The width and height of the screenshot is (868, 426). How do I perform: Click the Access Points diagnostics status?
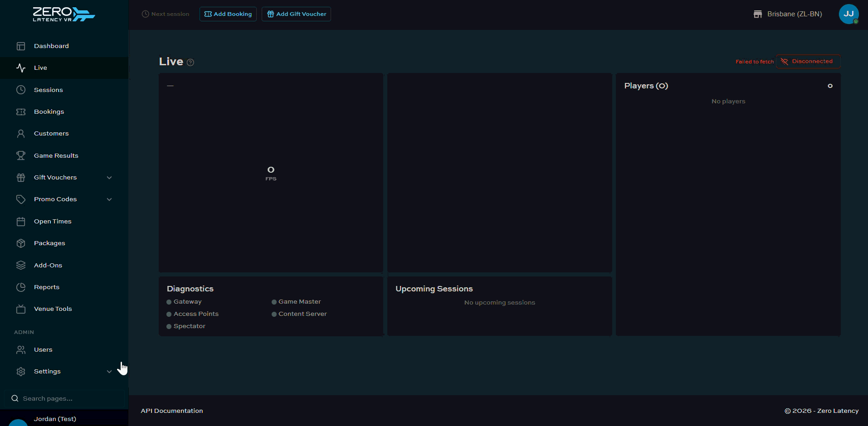192,314
